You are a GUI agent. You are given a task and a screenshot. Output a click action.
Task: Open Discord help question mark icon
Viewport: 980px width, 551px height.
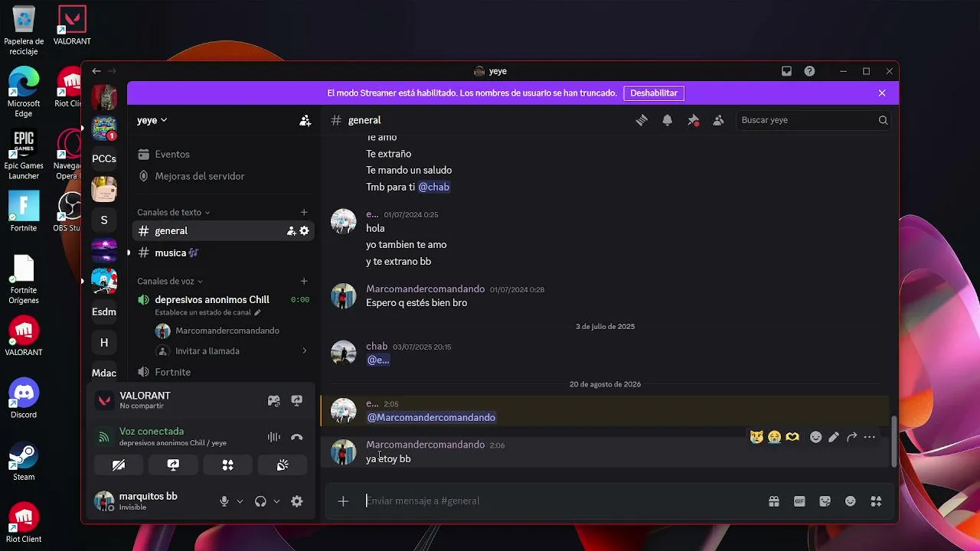(809, 71)
